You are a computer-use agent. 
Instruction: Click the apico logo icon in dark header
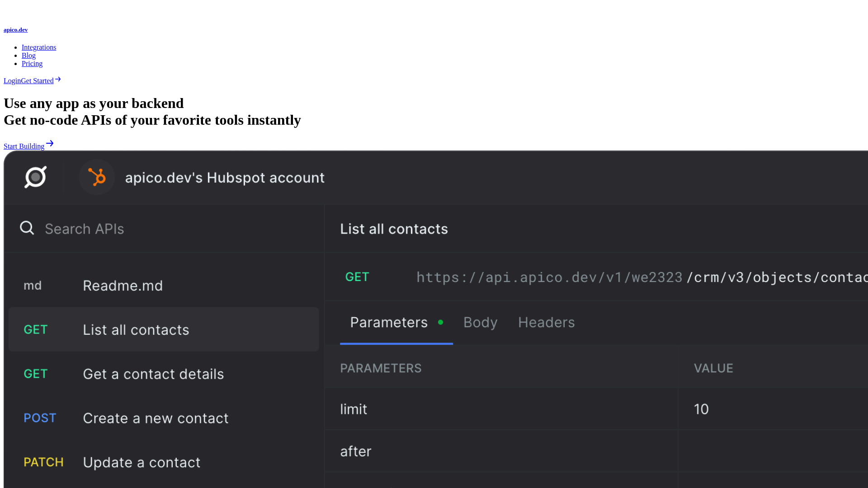click(36, 177)
